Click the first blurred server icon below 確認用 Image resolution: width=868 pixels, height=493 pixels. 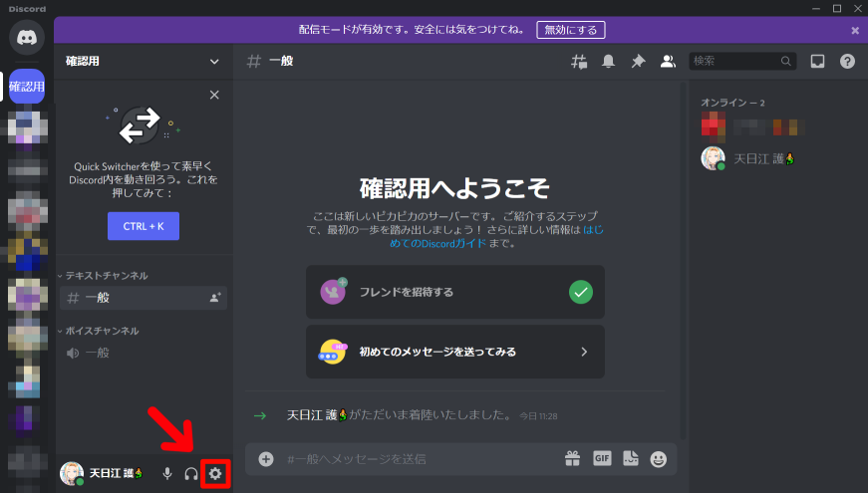pyautogui.click(x=27, y=127)
